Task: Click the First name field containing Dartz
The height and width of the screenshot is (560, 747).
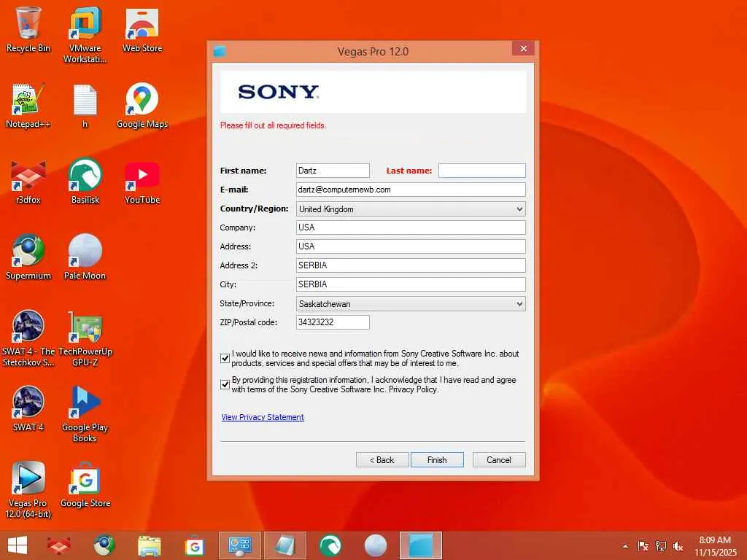Action: 333,171
